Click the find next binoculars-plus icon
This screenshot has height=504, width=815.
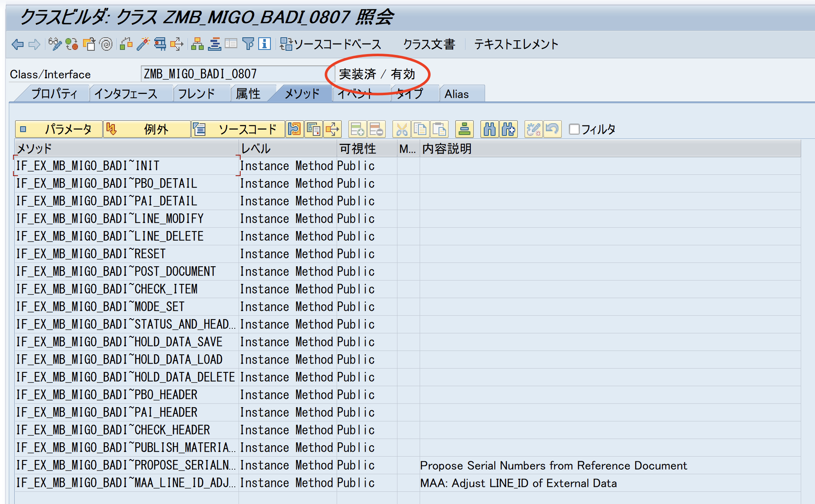coord(508,129)
